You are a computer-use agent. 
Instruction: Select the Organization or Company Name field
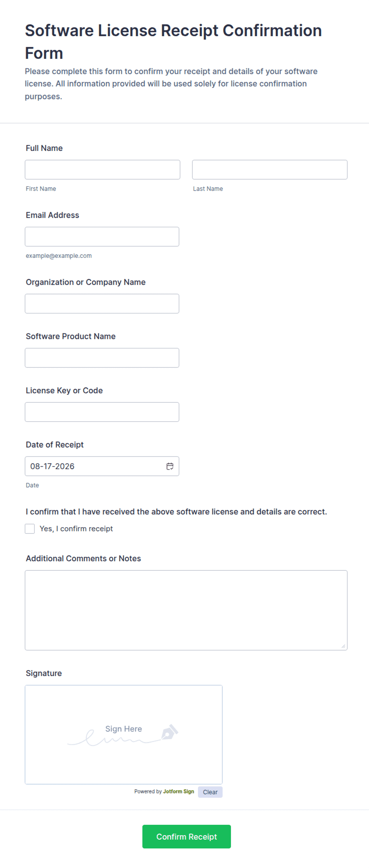(102, 304)
